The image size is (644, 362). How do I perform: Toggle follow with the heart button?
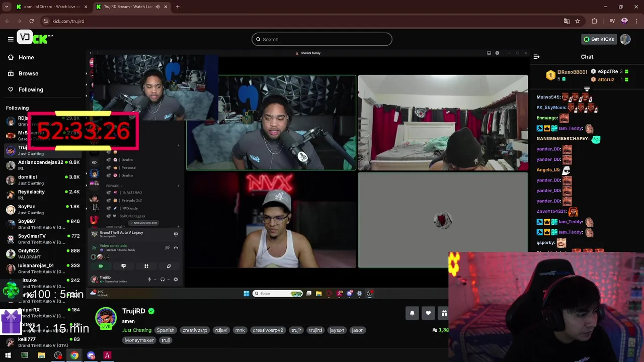click(428, 313)
